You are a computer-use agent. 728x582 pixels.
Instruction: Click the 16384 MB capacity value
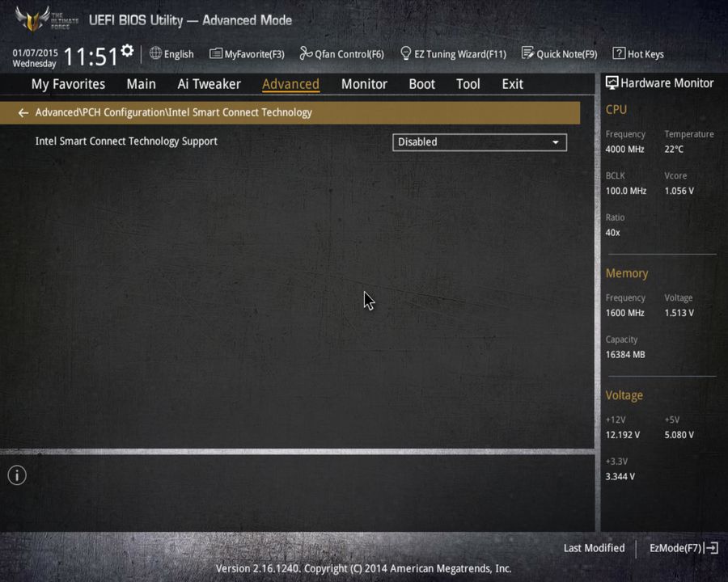(625, 355)
